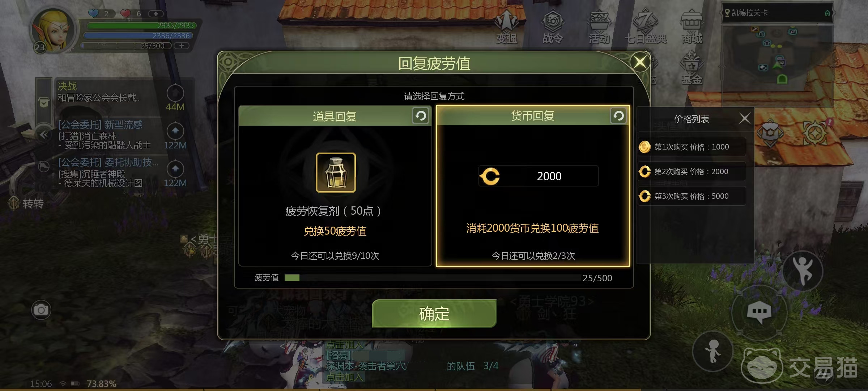This screenshot has width=868, height=391.
Task: Open the 活动 events icon
Action: (599, 27)
